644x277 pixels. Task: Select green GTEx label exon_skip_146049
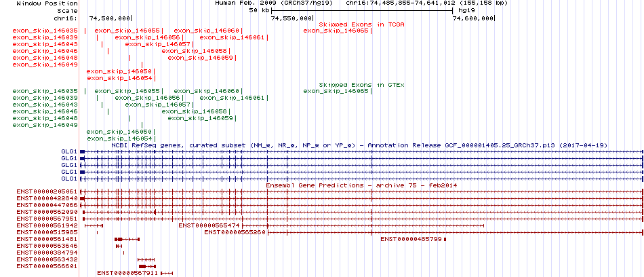[45, 125]
